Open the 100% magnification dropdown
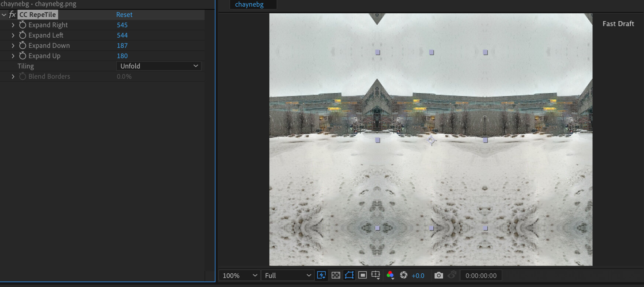This screenshot has height=287, width=644. click(x=240, y=276)
